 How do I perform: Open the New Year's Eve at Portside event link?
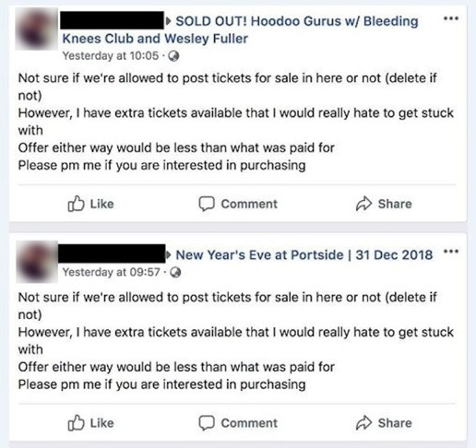[304, 255]
